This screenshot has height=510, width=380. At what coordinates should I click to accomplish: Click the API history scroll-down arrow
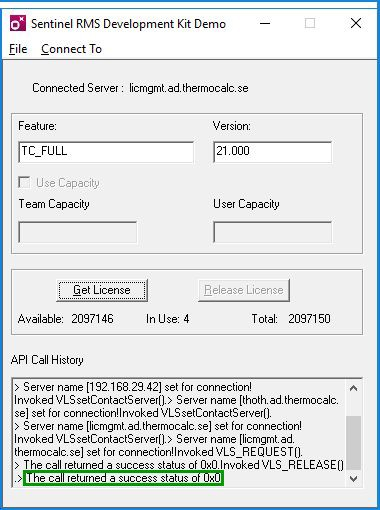pos(354,479)
